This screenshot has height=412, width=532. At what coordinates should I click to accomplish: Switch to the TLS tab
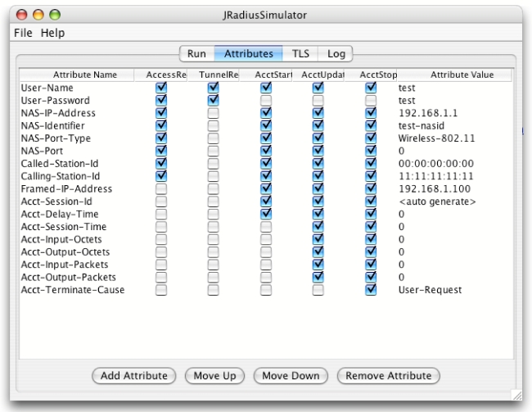pos(300,54)
